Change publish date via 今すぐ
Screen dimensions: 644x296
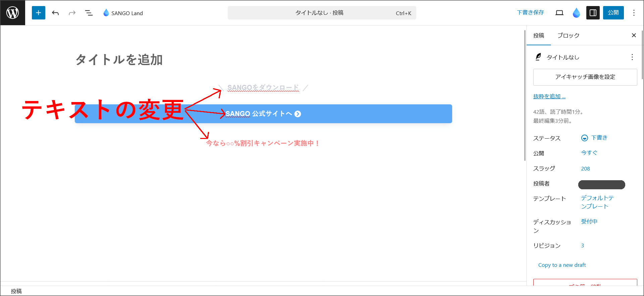589,153
